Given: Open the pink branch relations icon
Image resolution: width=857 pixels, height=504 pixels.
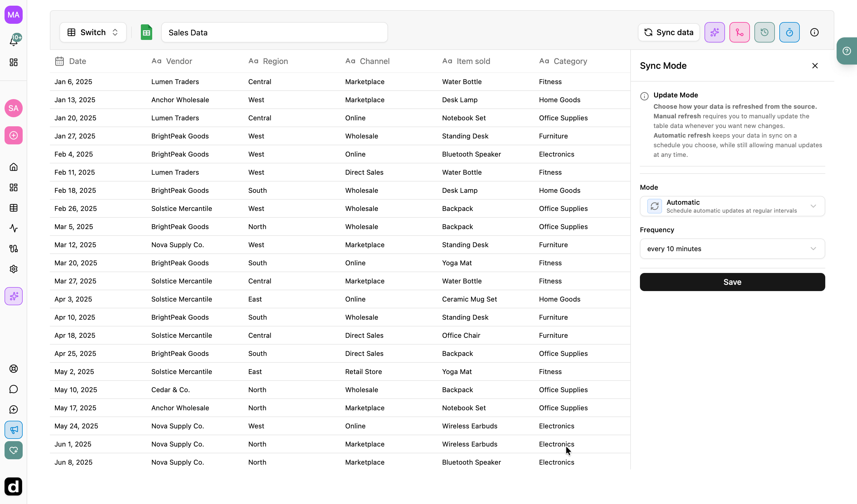Looking at the screenshot, I should [739, 32].
